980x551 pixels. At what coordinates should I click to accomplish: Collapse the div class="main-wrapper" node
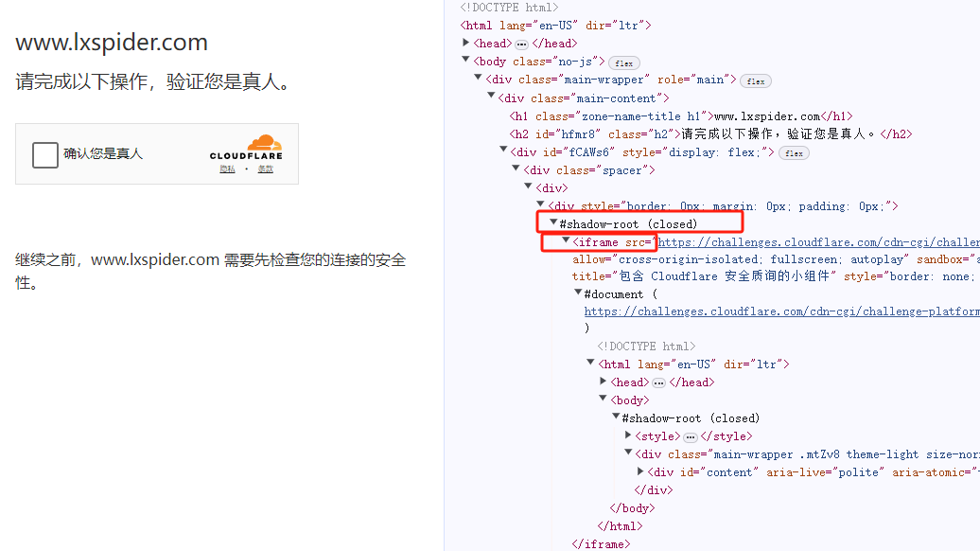click(479, 79)
